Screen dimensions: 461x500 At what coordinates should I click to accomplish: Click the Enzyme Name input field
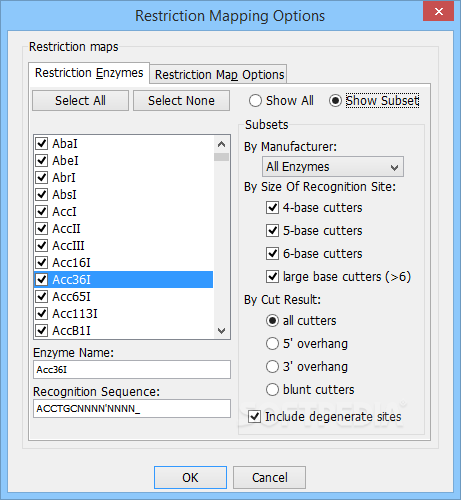(132, 369)
